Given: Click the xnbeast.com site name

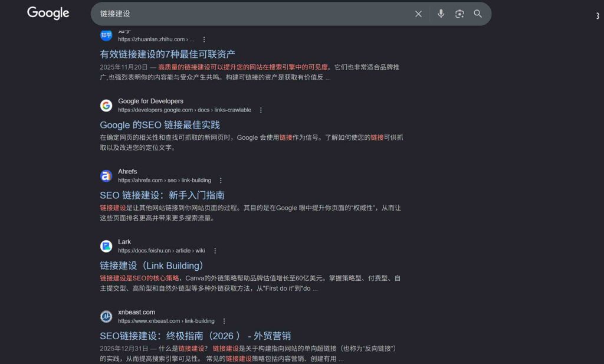Looking at the screenshot, I should point(136,312).
